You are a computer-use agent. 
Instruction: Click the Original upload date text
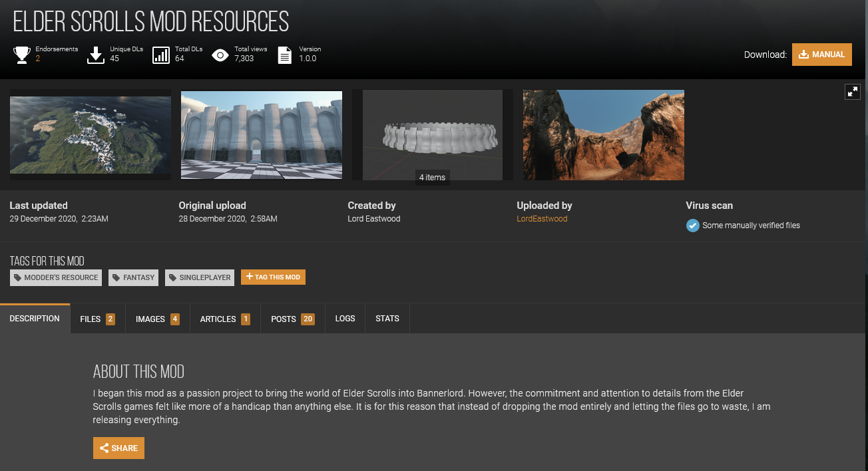228,218
